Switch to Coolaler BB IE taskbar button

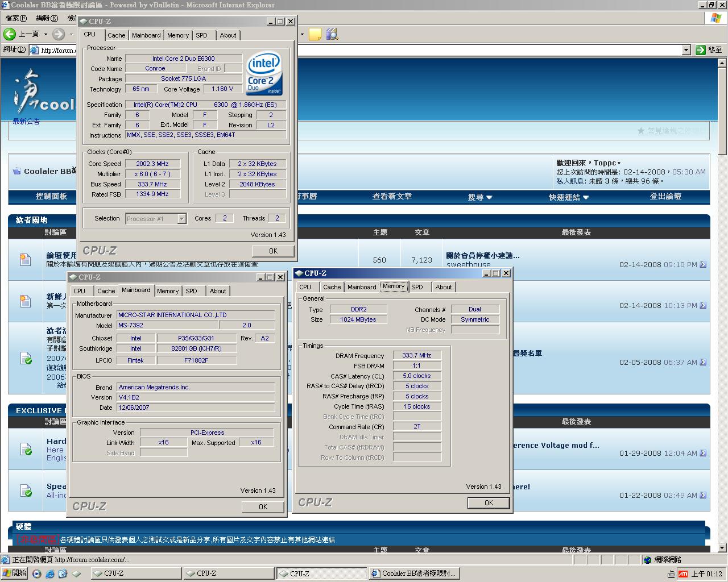415,573
